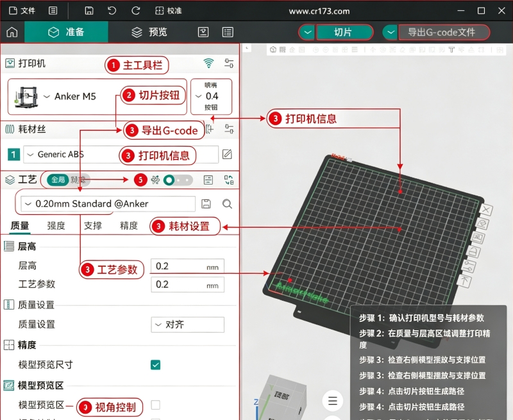Image resolution: width=513 pixels, height=420 pixels.
Task: Expand the 0.20mm Standard @Anker preset dropdown
Action: [x=108, y=204]
